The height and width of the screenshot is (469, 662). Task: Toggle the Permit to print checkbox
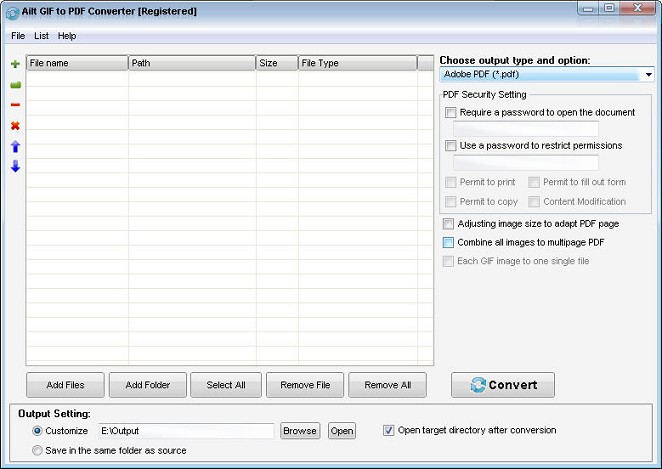(450, 182)
